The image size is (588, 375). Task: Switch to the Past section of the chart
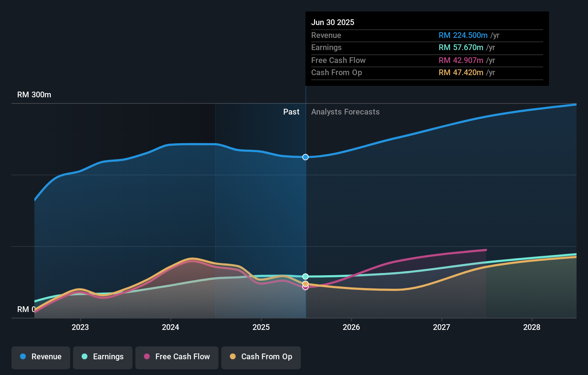pyautogui.click(x=291, y=112)
